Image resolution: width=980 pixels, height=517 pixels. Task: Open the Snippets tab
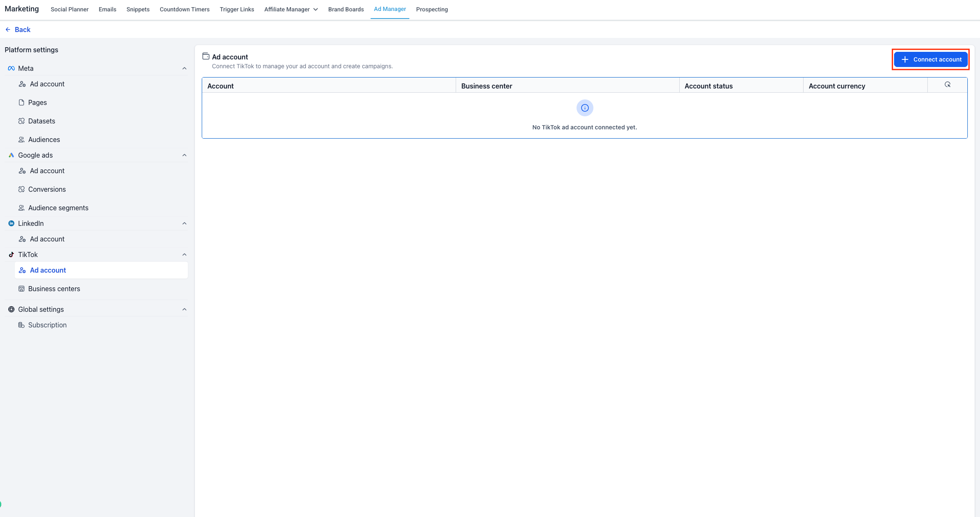pos(138,9)
